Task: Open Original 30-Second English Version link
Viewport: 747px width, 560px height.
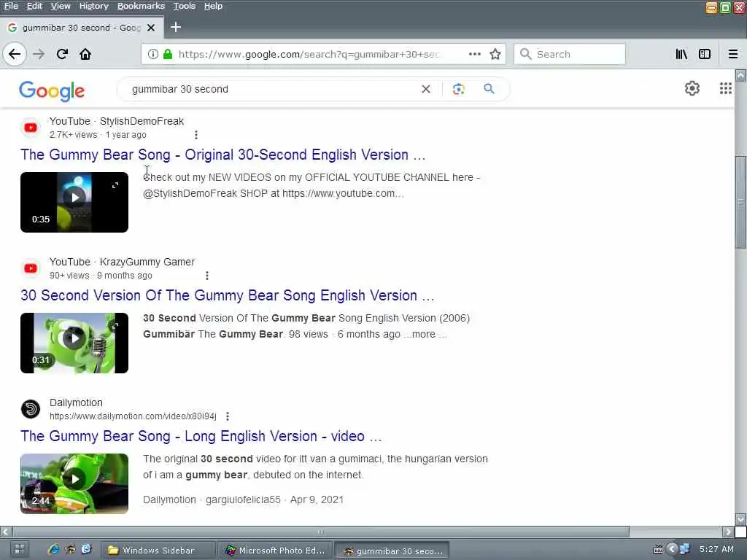Action: pos(222,155)
